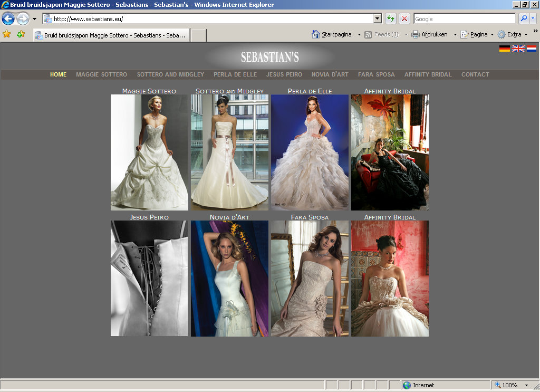Click the black dress Affinity Bridal thumbnail

(x=390, y=152)
